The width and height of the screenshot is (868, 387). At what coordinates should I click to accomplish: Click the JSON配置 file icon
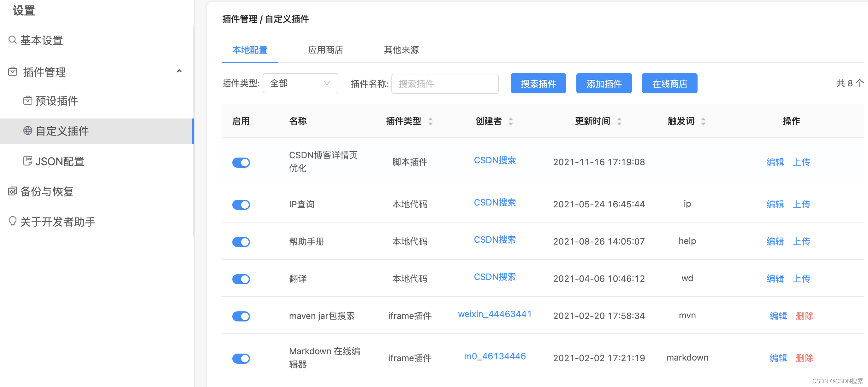tap(28, 161)
